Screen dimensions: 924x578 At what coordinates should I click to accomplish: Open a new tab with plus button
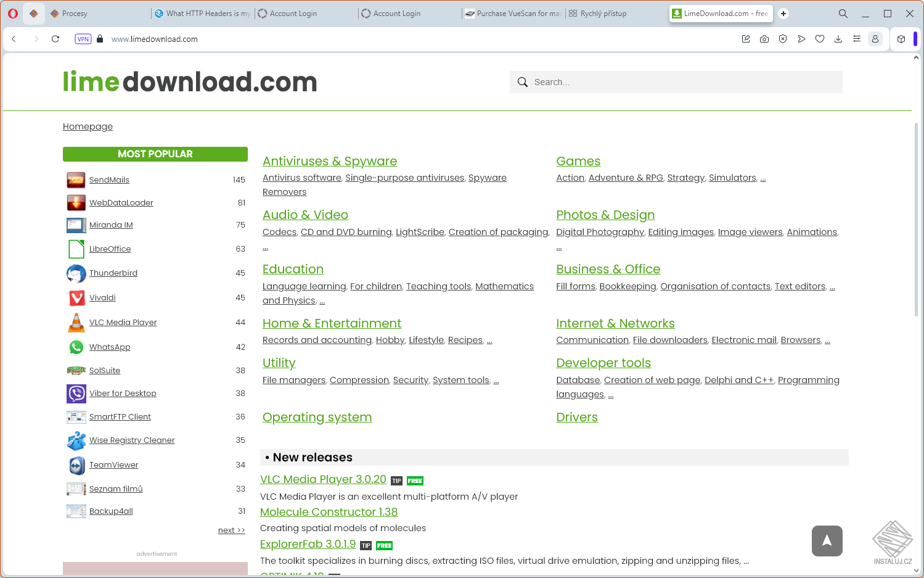(x=783, y=14)
